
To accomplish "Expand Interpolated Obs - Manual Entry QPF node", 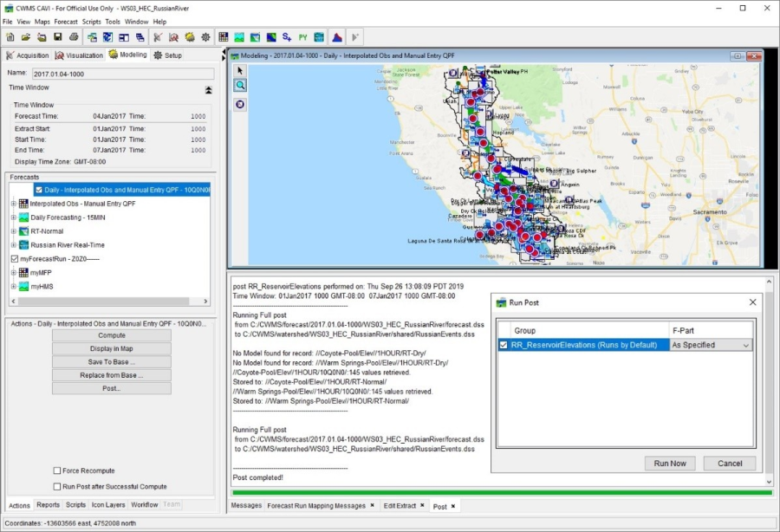I will (13, 204).
